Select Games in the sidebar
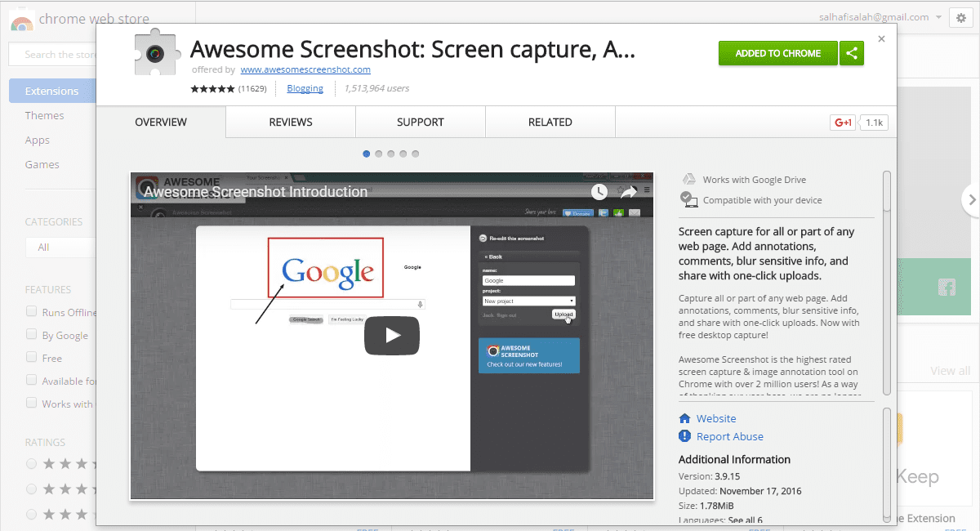The height and width of the screenshot is (531, 980). point(42,164)
